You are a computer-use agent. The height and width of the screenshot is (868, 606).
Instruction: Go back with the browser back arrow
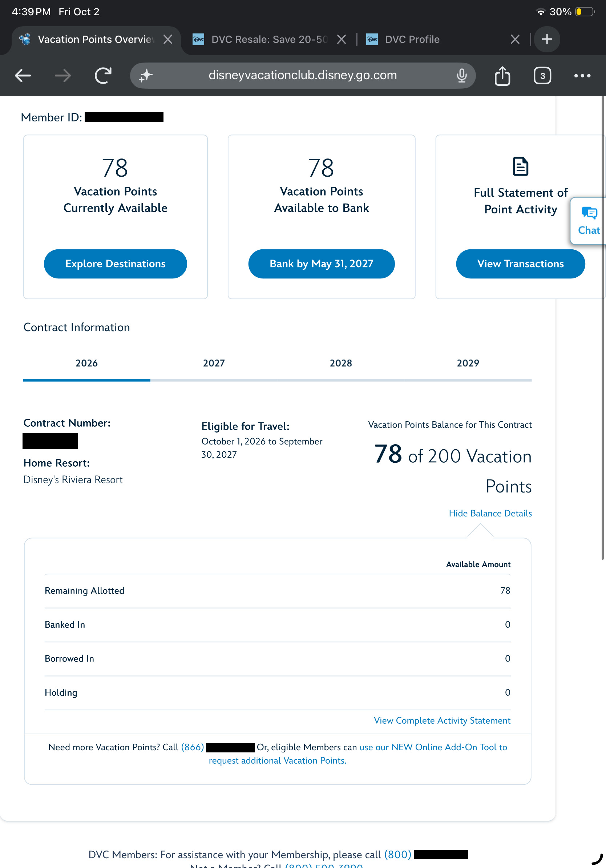tap(23, 76)
